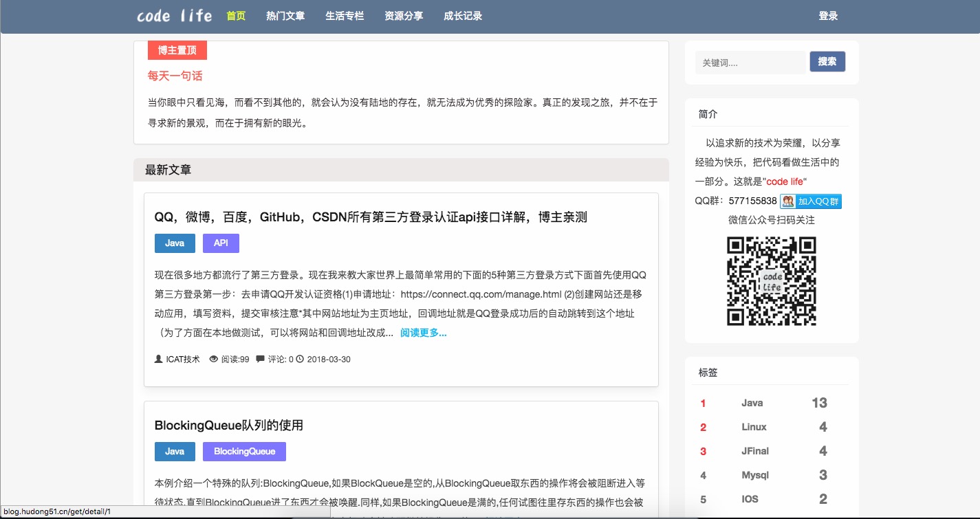Select 资源分享 from the top menu
980x519 pixels.
click(404, 16)
